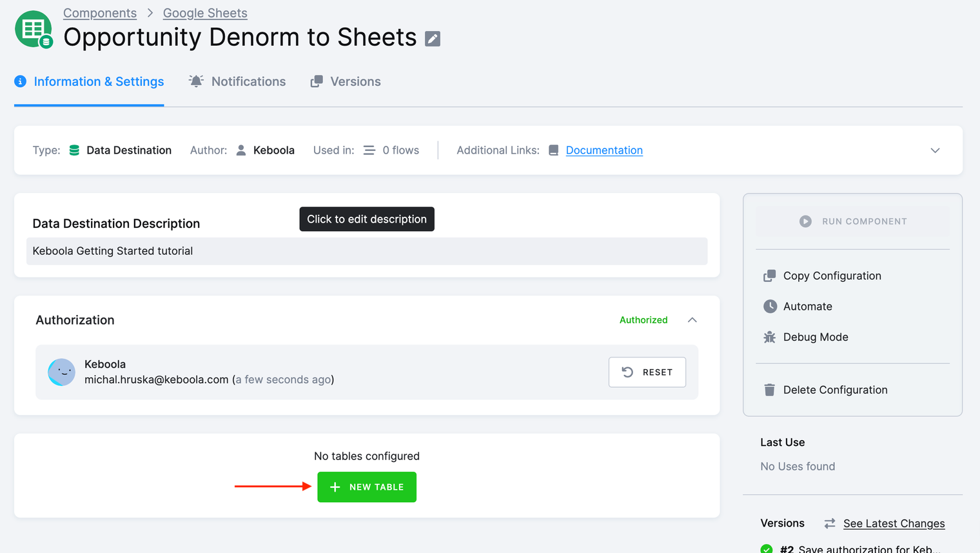Click the Author person icon
Screen dimensions: 980x553
(241, 150)
